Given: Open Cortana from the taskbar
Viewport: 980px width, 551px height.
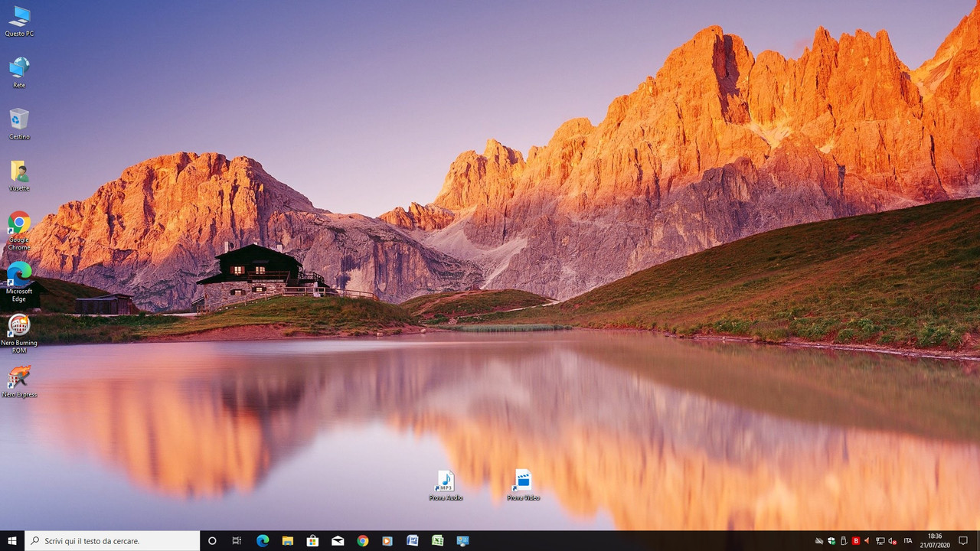Looking at the screenshot, I should click(x=212, y=541).
